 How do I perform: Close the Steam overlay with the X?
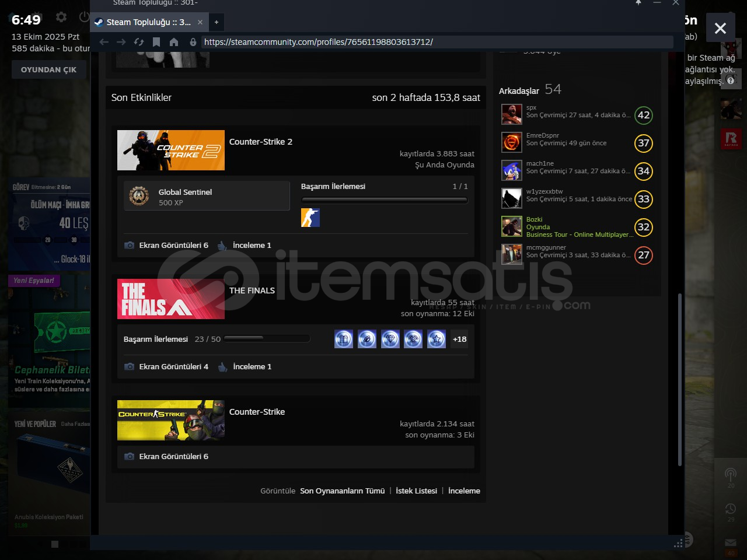pos(720,28)
